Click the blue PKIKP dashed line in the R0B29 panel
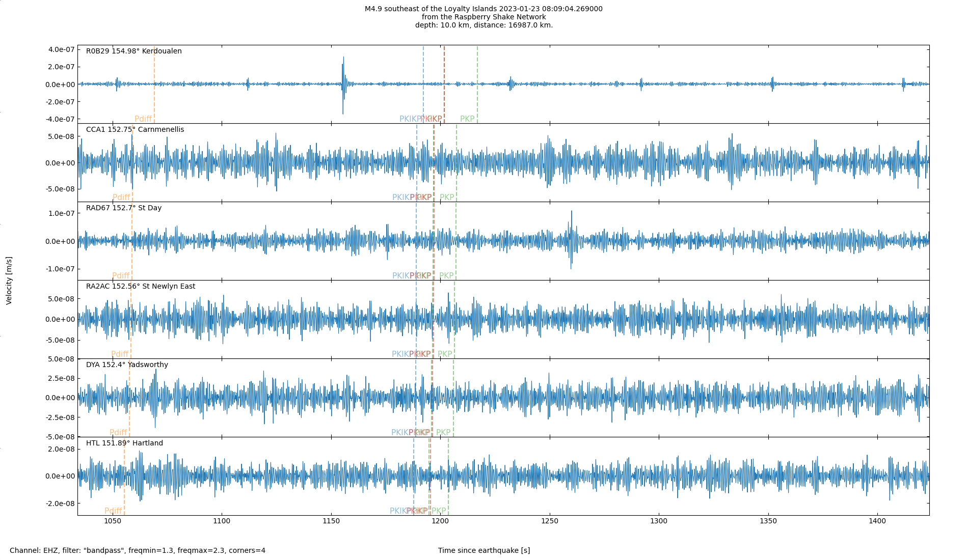The image size is (968, 560). [x=423, y=84]
